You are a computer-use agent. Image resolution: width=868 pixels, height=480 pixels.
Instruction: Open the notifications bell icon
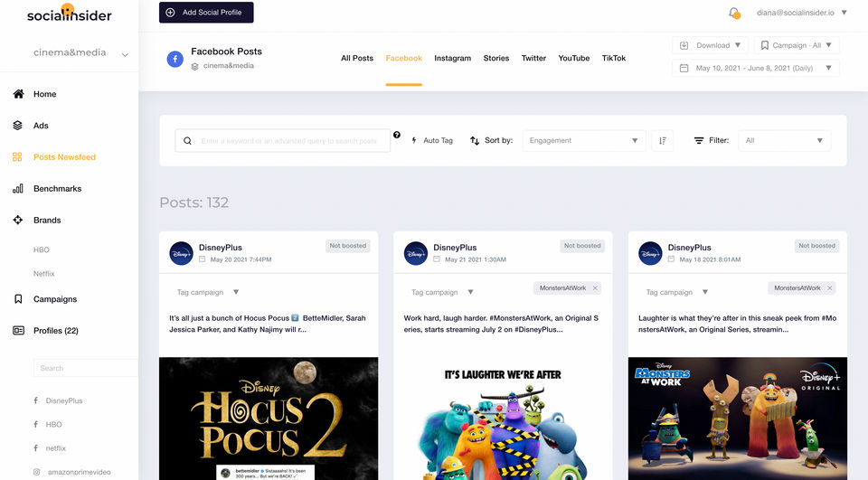tap(734, 13)
